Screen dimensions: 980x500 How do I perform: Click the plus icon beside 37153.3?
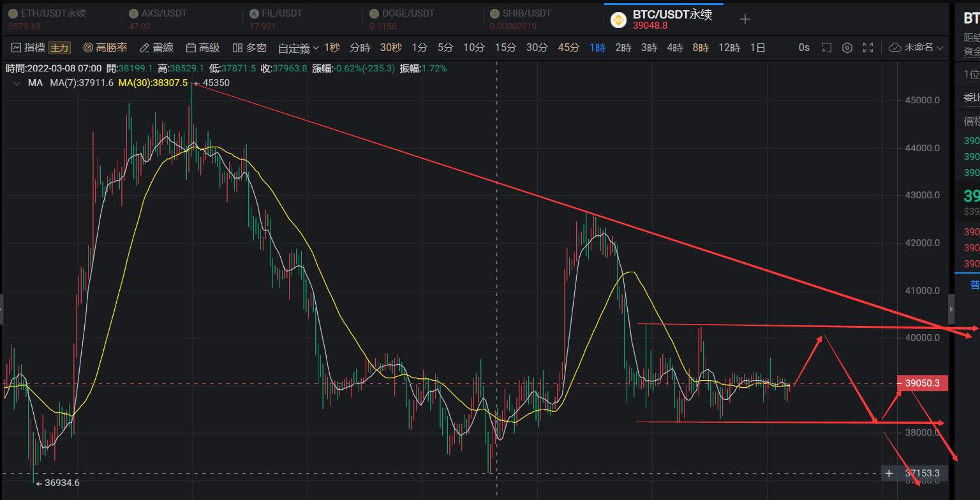[889, 473]
